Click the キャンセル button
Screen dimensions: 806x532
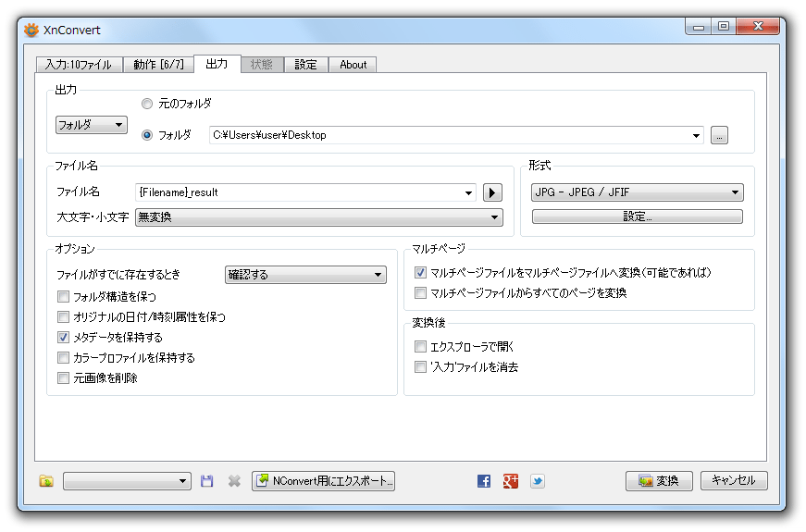pos(734,480)
